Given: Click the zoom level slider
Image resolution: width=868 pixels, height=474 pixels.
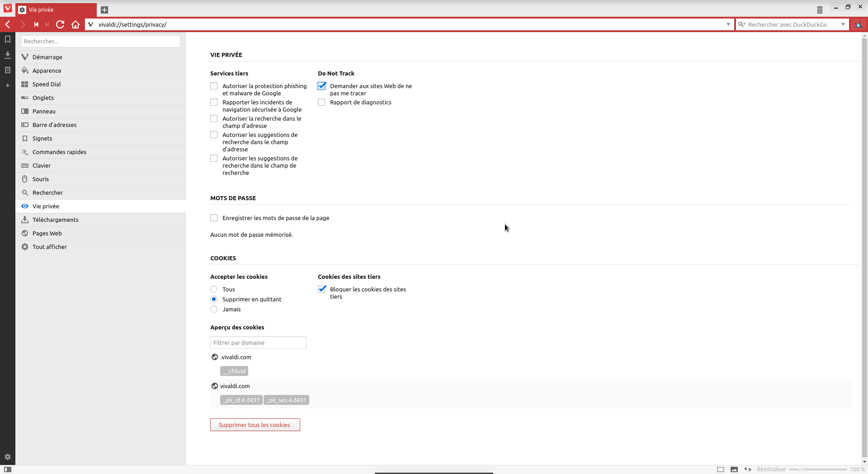Looking at the screenshot, I should click(x=818, y=469).
